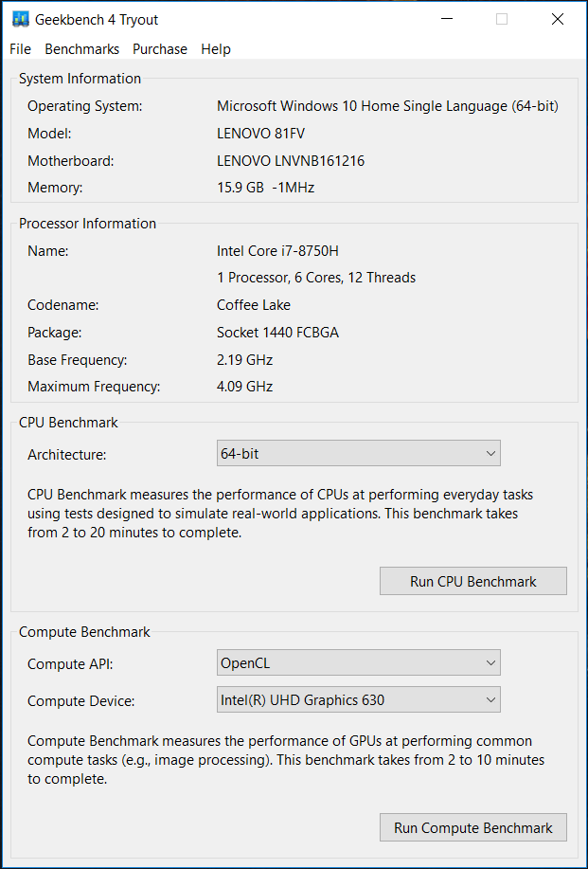The image size is (588, 869).
Task: Expand the Architecture dropdown arrow
Action: (490, 453)
